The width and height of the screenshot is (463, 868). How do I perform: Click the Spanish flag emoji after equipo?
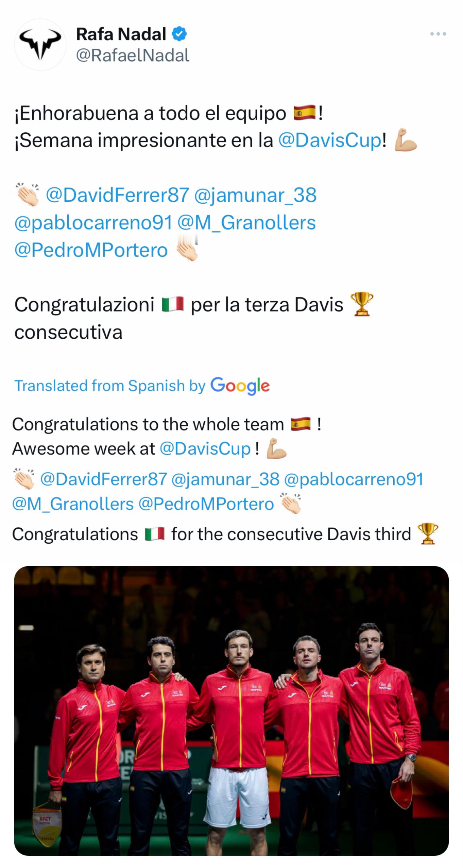(305, 113)
